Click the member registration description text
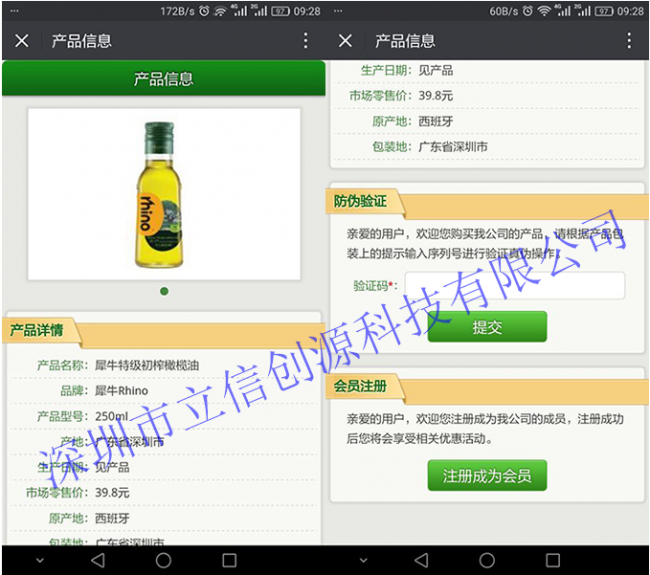650x575 pixels. click(485, 428)
